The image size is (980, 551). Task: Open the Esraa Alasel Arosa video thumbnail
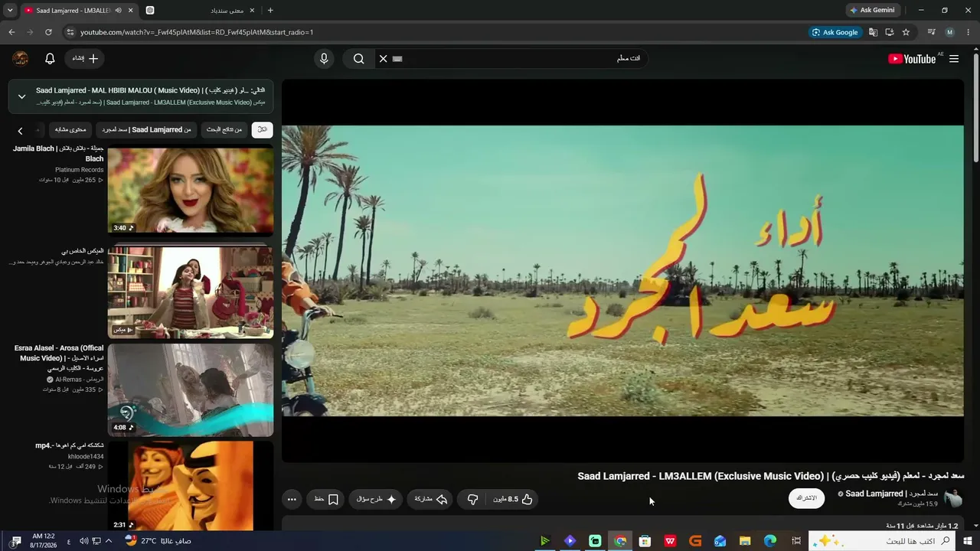pos(191,390)
